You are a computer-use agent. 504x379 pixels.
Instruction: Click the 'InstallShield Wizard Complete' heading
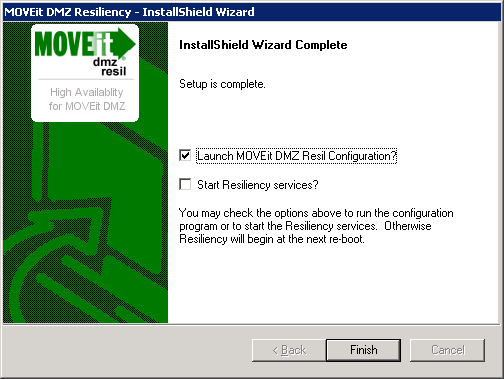[x=263, y=45]
